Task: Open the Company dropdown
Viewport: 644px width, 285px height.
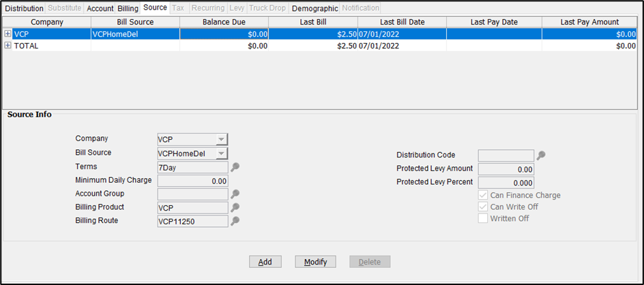Action: [221, 140]
